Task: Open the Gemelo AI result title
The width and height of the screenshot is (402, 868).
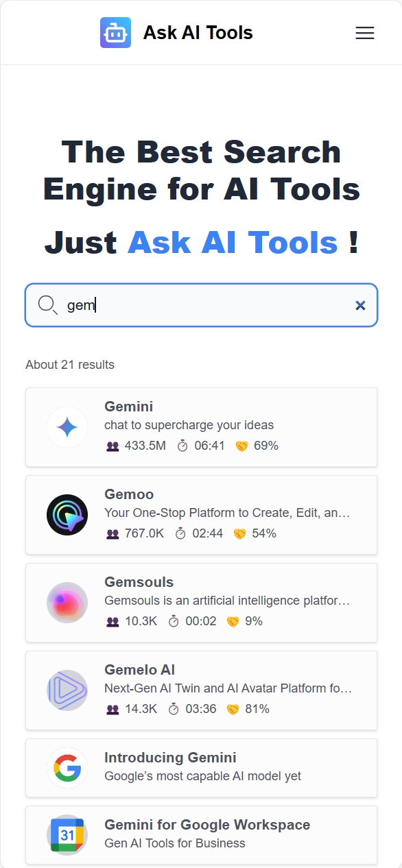Action: tap(140, 670)
